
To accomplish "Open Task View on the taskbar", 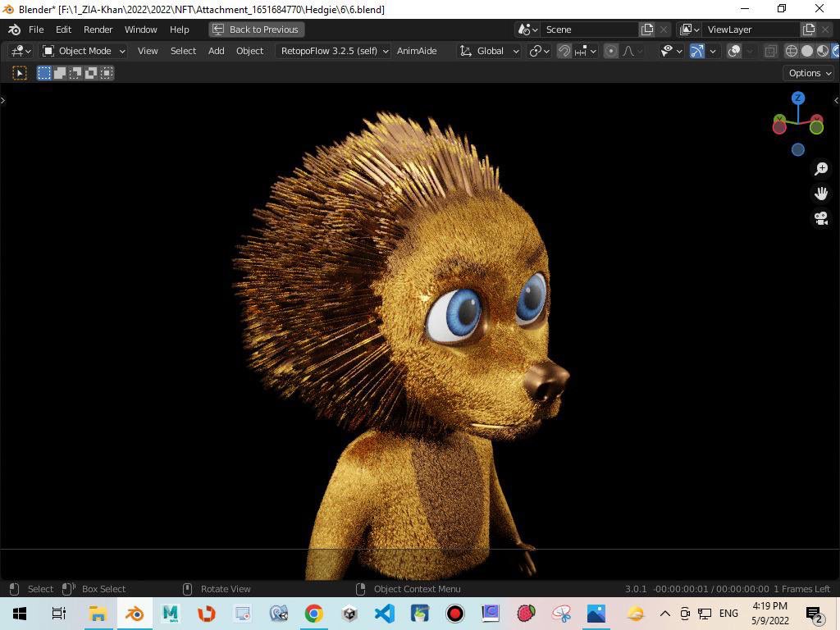I will click(58, 614).
